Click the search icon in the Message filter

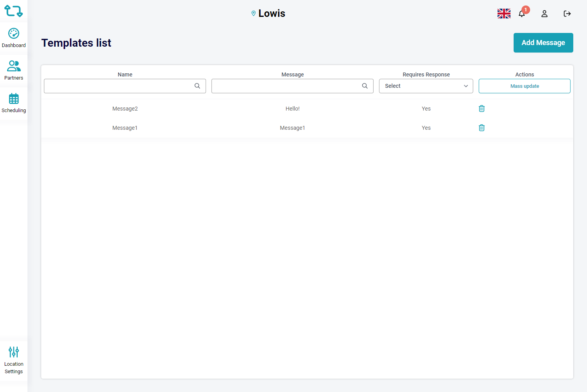tap(365, 86)
